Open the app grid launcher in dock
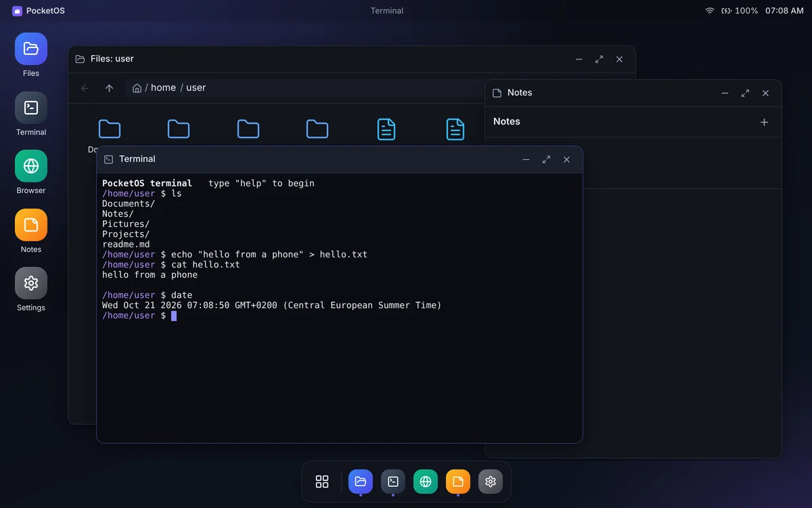Image resolution: width=812 pixels, height=508 pixels. point(322,482)
